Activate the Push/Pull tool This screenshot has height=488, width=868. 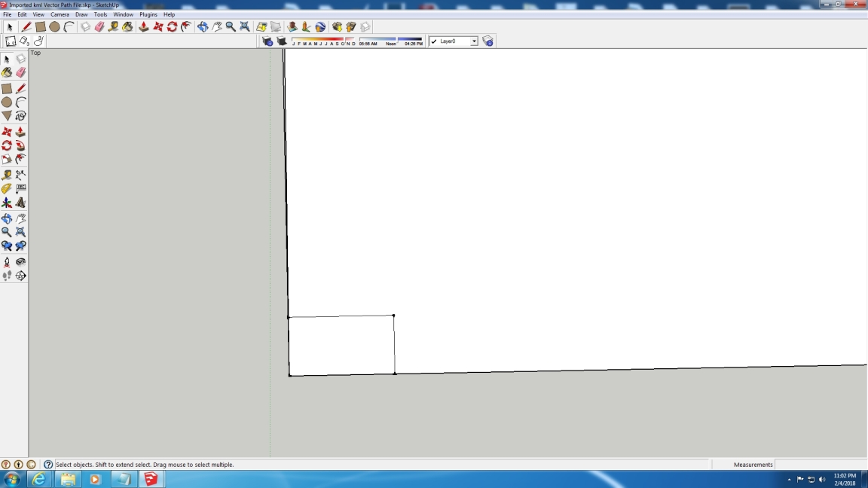pos(142,26)
